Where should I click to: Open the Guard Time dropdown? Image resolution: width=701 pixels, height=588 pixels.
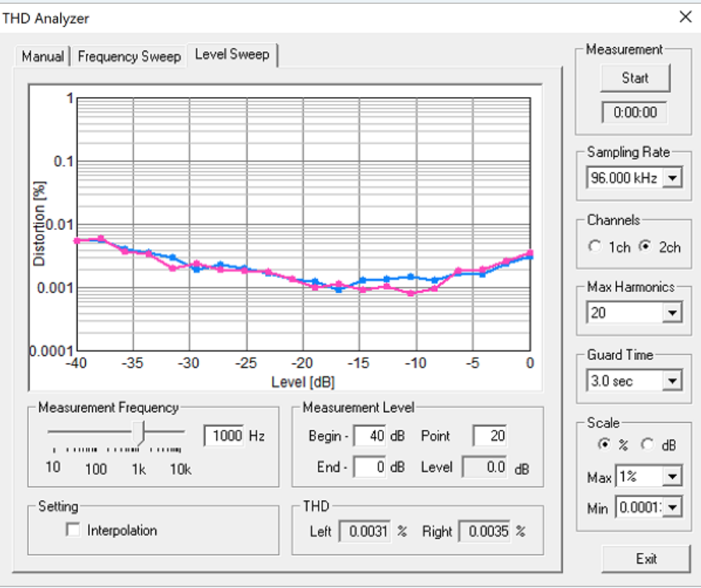pos(672,381)
